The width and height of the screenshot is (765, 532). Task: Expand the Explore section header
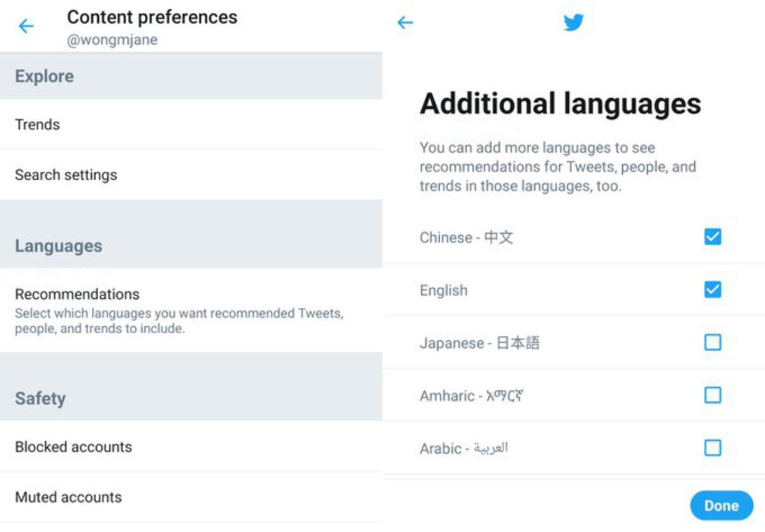coord(45,76)
